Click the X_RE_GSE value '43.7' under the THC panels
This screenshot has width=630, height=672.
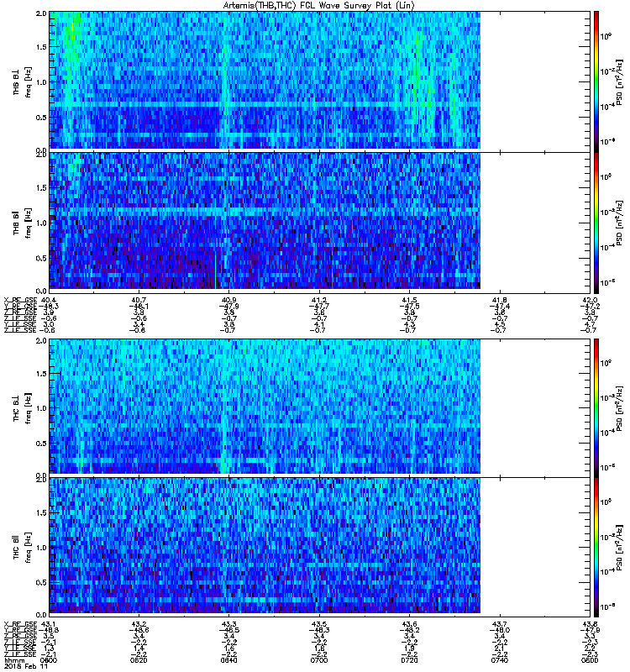pos(500,624)
